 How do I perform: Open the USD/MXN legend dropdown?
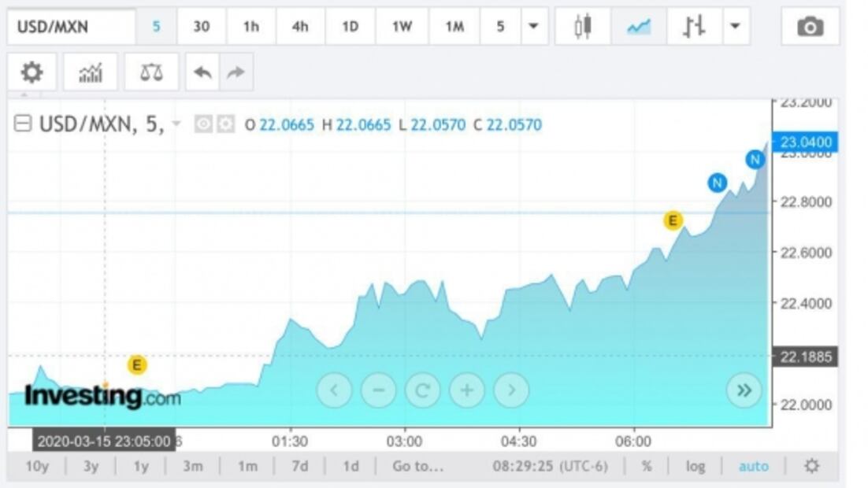click(176, 124)
